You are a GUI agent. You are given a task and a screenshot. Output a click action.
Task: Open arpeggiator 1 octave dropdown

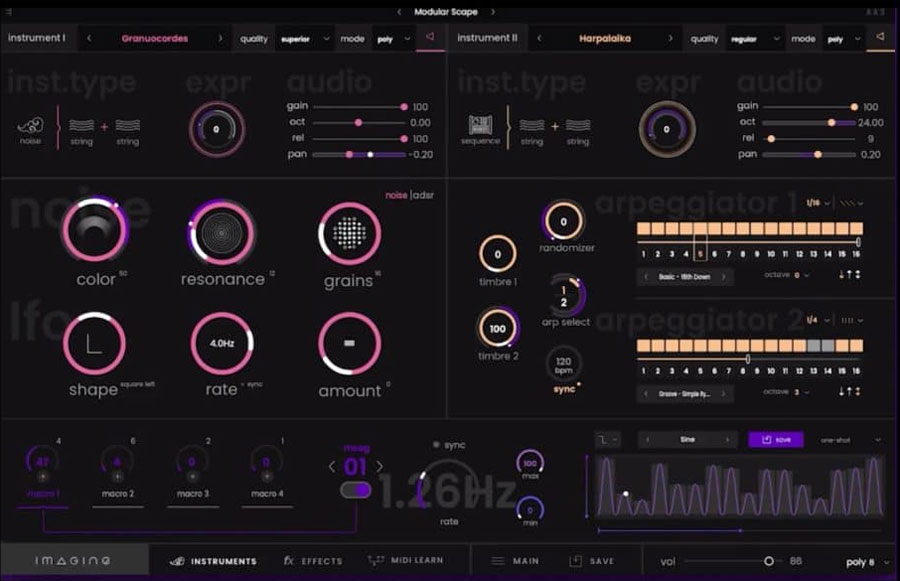pos(802,275)
